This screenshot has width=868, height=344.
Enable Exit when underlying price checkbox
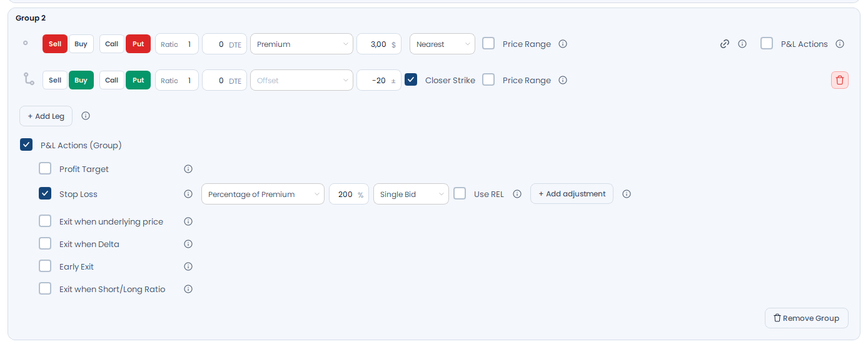[x=45, y=221]
